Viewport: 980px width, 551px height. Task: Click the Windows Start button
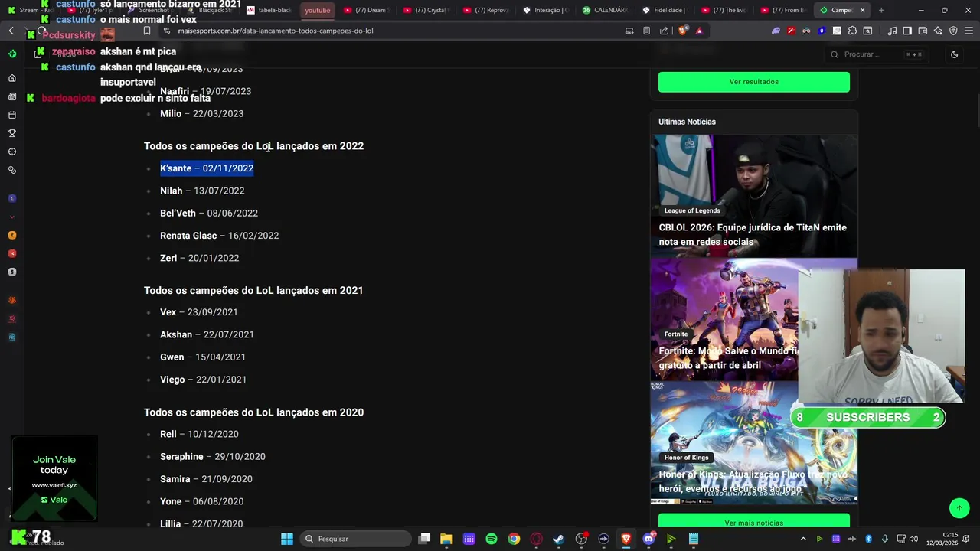[287, 539]
